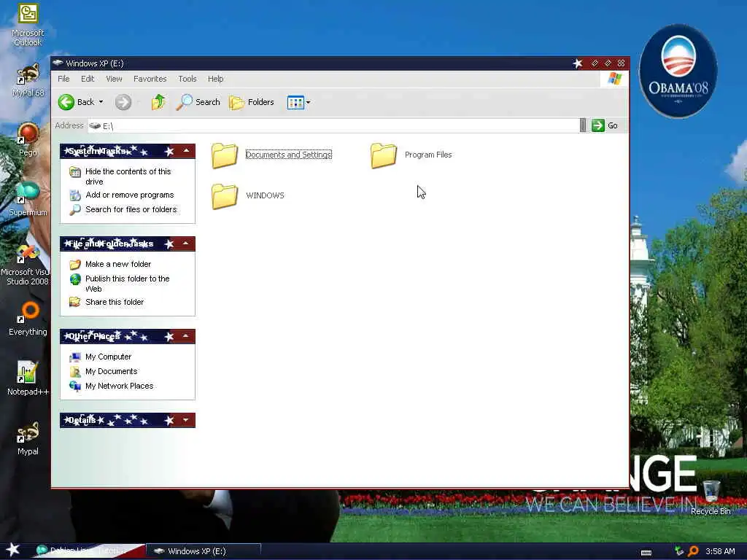Select the Documents and Settings folder icon
The height and width of the screenshot is (560, 747).
225,155
